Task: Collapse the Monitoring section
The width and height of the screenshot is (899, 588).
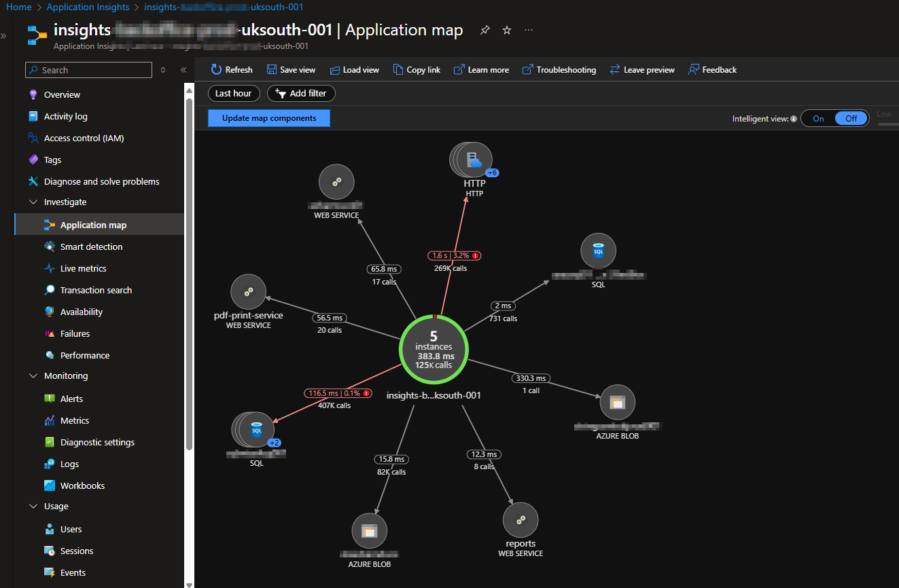Action: [x=33, y=375]
